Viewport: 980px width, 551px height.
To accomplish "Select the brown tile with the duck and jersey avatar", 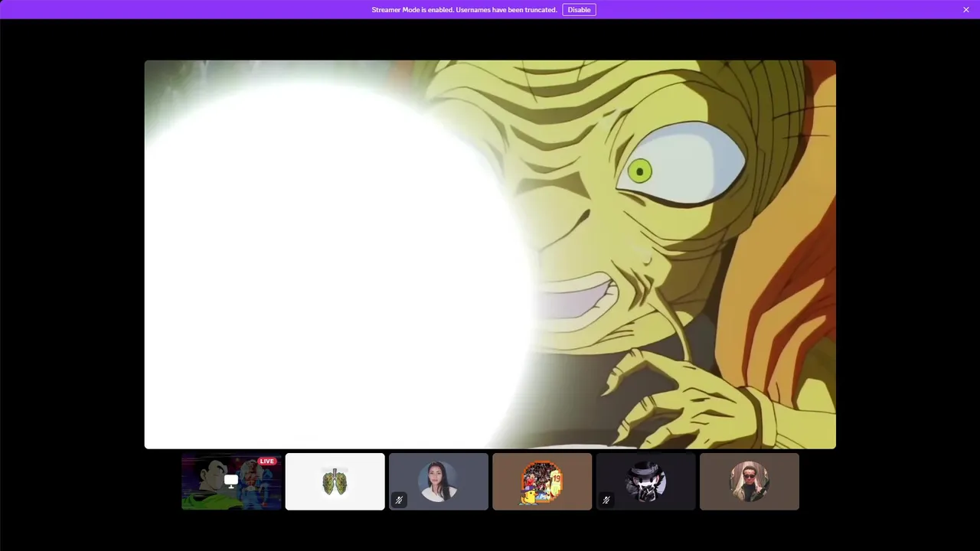I will pos(542,481).
